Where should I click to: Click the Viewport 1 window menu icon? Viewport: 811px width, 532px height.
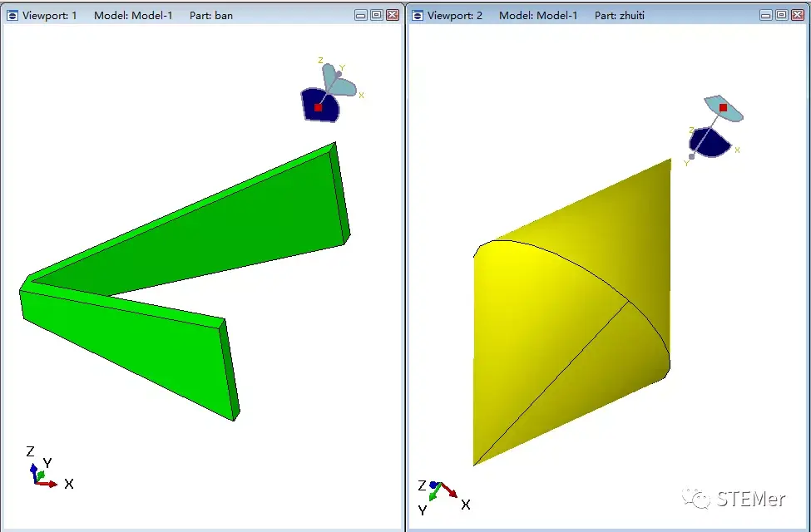pyautogui.click(x=12, y=16)
